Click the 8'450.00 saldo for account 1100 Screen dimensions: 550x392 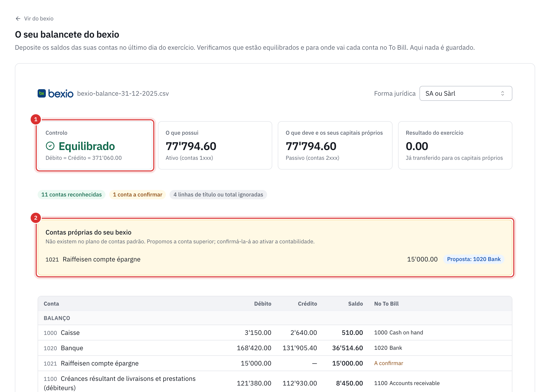pos(349,383)
